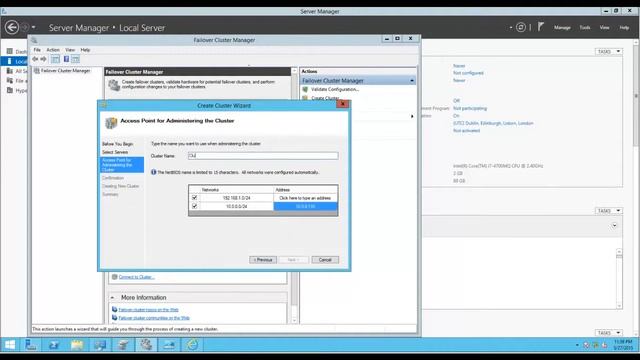The image size is (640, 360).
Task: Expand the chevron in the Events filter bar
Action: pos(614,225)
